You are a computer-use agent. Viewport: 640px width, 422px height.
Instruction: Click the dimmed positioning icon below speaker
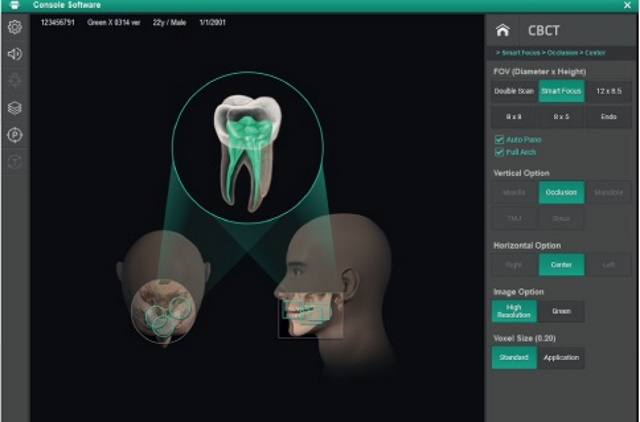[15, 81]
